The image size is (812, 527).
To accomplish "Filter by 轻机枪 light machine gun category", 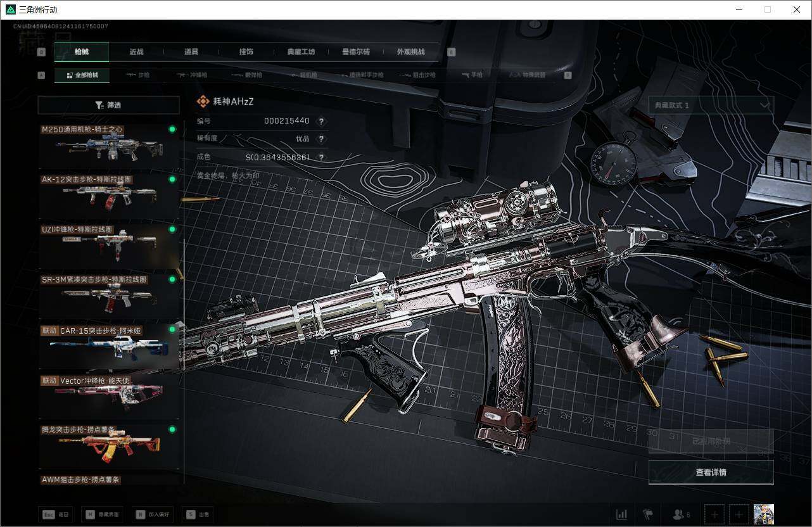I will click(x=303, y=75).
